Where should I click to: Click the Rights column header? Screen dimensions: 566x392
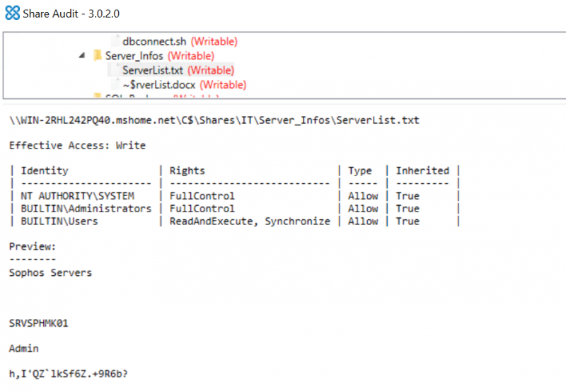[x=187, y=171]
